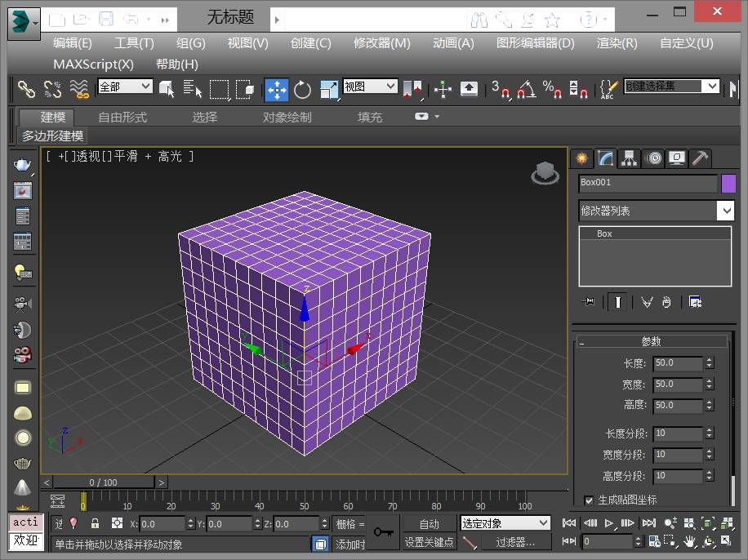This screenshot has width=748, height=560.
Task: Click the 多边形建模 panel button
Action: (52, 136)
